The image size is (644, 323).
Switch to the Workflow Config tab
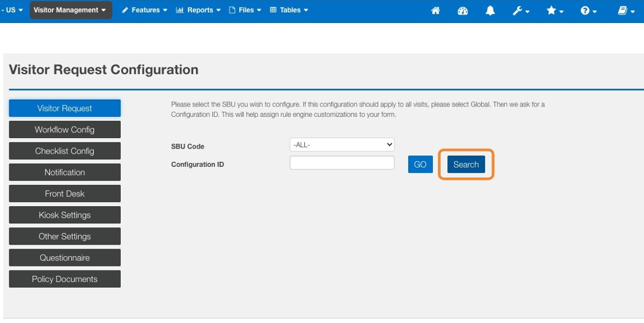64,130
